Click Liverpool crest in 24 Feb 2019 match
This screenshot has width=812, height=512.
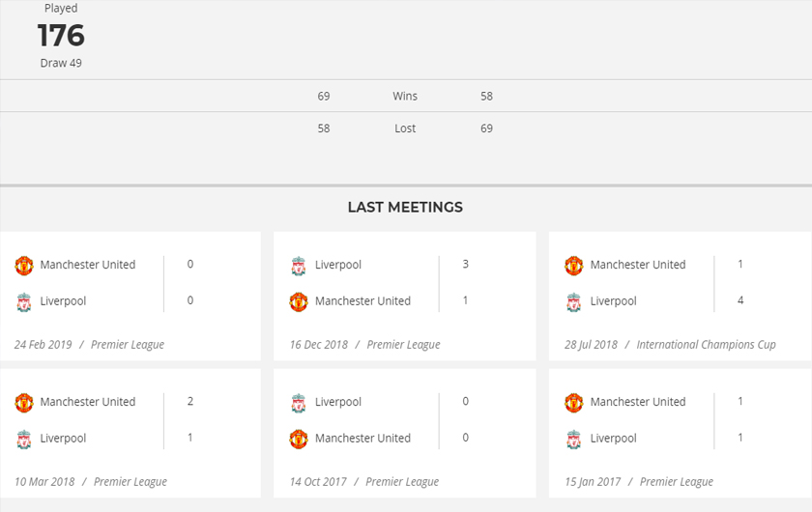pyautogui.click(x=24, y=302)
